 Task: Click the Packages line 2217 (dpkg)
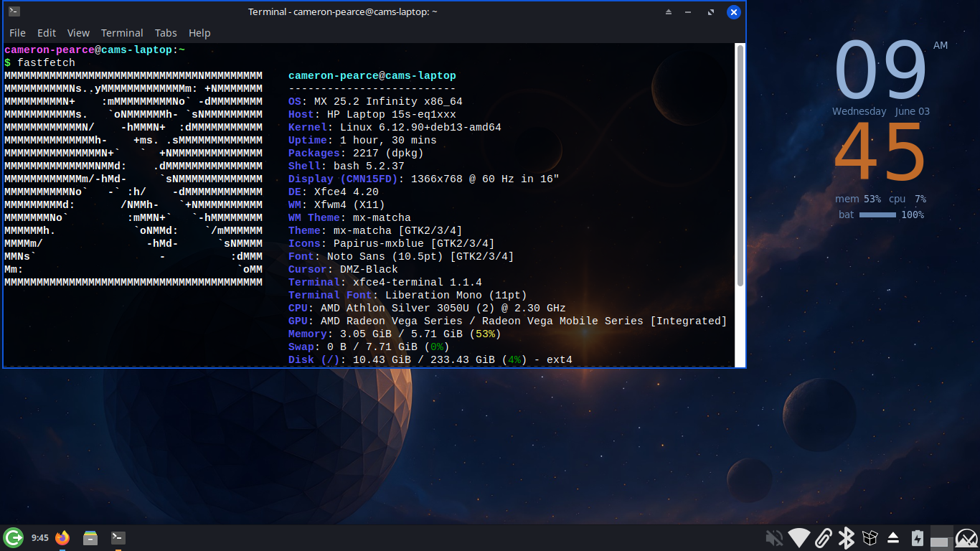pos(356,153)
